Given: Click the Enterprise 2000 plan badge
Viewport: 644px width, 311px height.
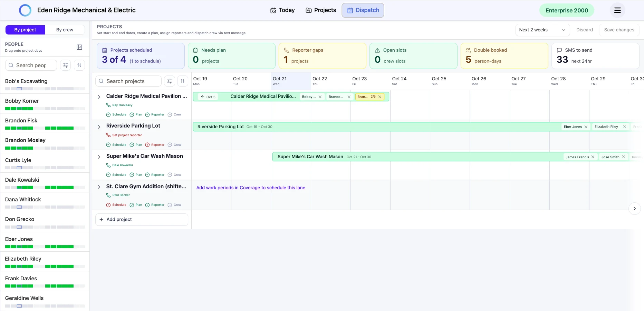Looking at the screenshot, I should (567, 10).
